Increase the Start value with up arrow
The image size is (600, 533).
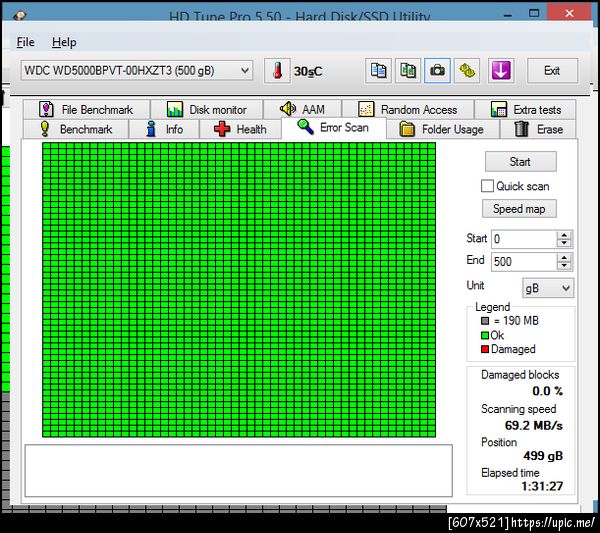pos(564,235)
